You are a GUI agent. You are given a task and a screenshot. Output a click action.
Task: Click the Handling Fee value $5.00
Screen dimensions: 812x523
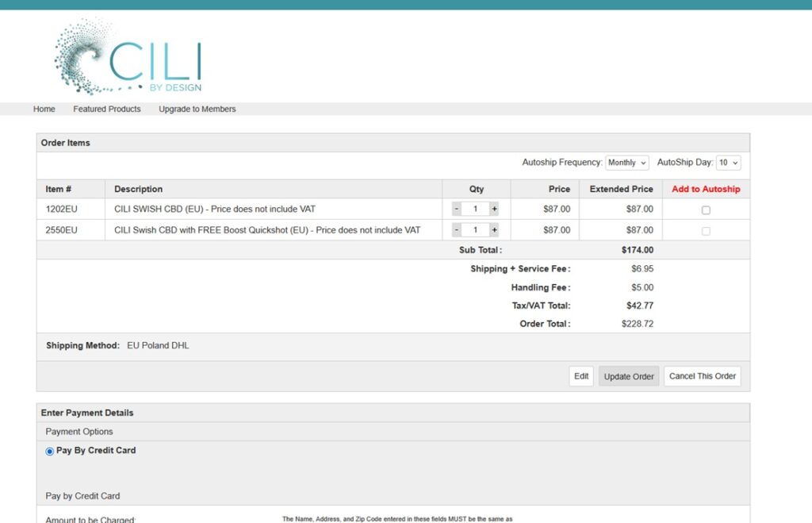[x=642, y=287]
